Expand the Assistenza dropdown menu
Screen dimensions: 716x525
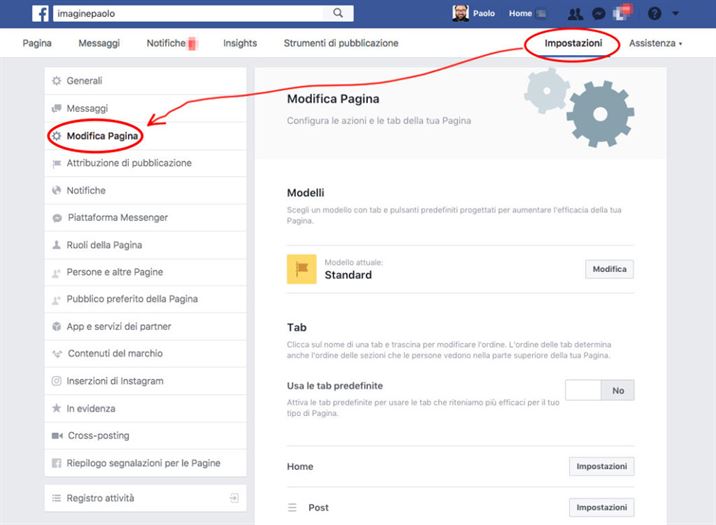(655, 43)
